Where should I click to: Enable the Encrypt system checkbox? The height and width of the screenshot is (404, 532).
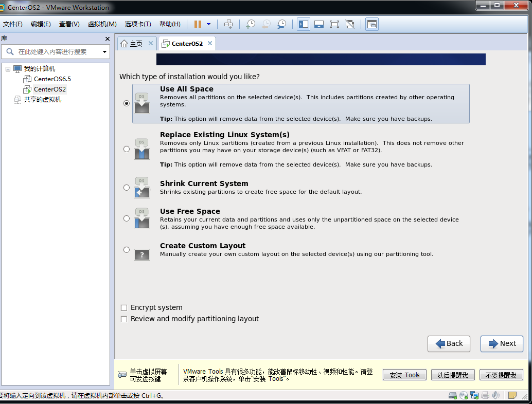(x=124, y=308)
